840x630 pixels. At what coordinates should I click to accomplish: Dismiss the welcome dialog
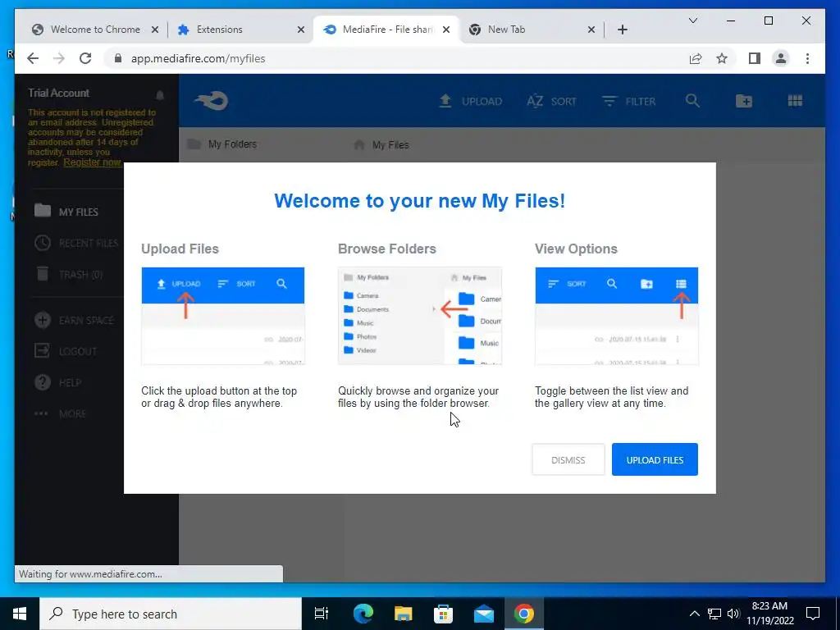pos(568,459)
